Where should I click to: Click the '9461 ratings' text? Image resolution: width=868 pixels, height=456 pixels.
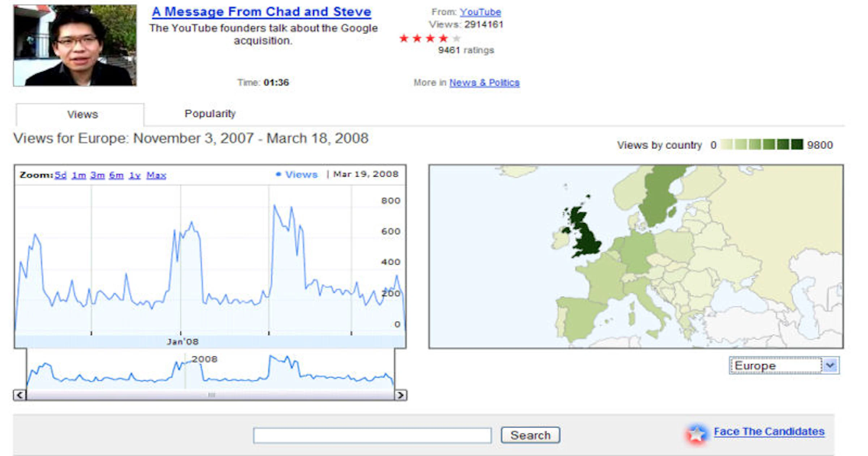[466, 50]
